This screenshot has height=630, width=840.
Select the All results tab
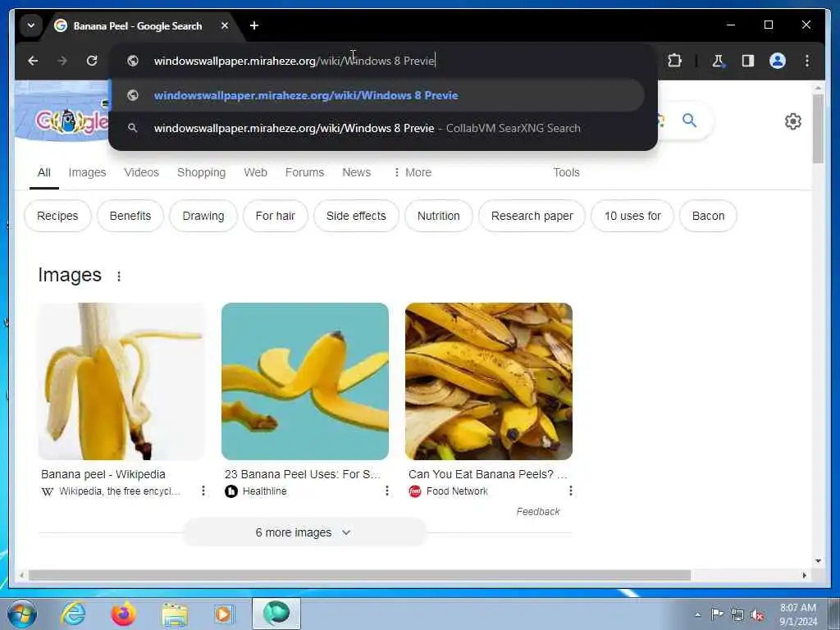[44, 172]
